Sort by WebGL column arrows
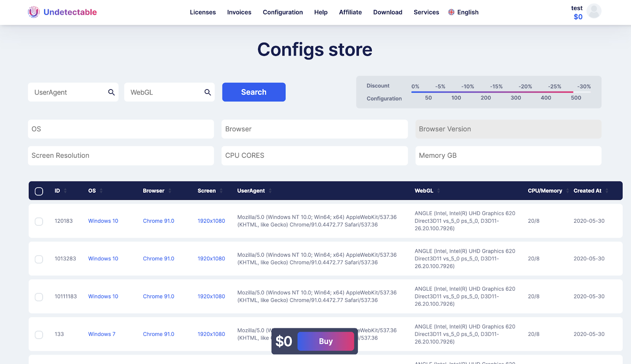The image size is (631, 364). point(439,191)
